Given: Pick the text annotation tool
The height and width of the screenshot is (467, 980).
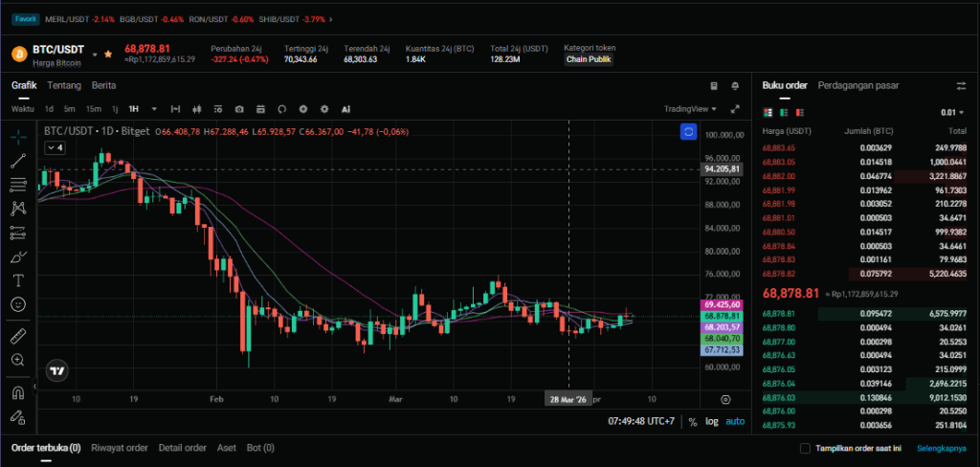Looking at the screenshot, I should pyautogui.click(x=17, y=280).
